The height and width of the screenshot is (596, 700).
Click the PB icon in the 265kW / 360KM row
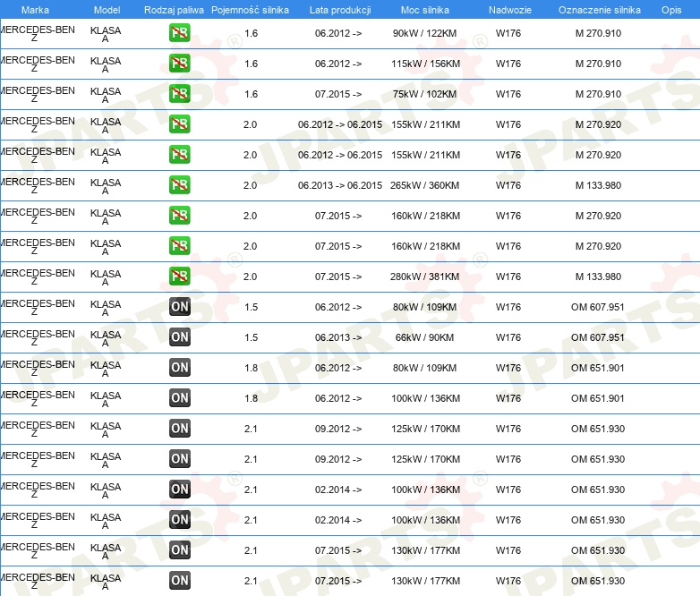179,185
